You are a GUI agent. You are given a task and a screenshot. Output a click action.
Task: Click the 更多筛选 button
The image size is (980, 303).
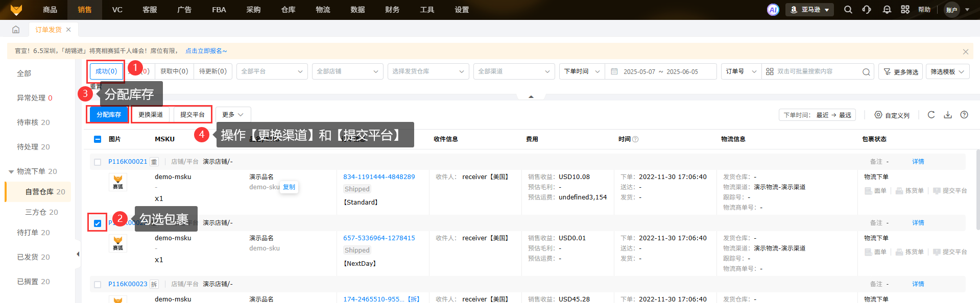(901, 71)
